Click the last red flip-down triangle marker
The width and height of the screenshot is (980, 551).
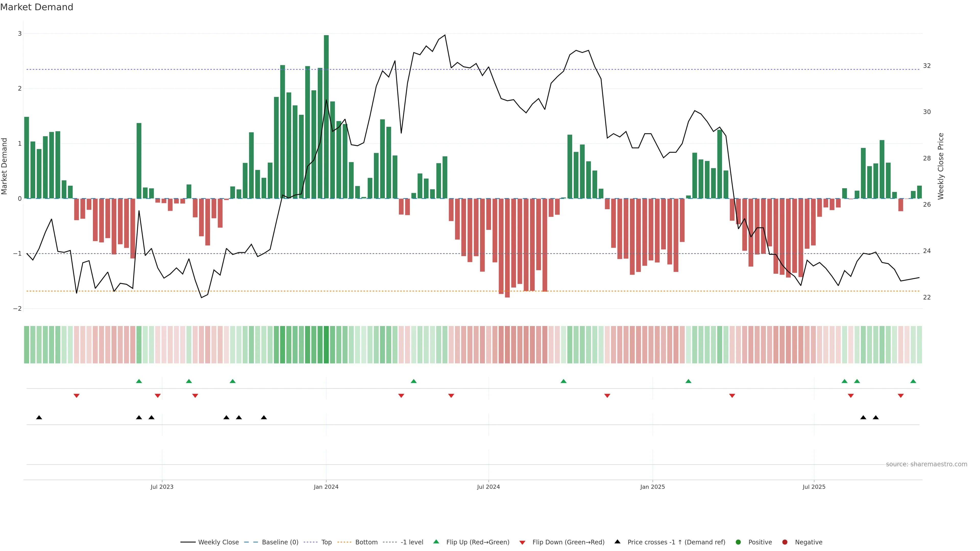[900, 396]
